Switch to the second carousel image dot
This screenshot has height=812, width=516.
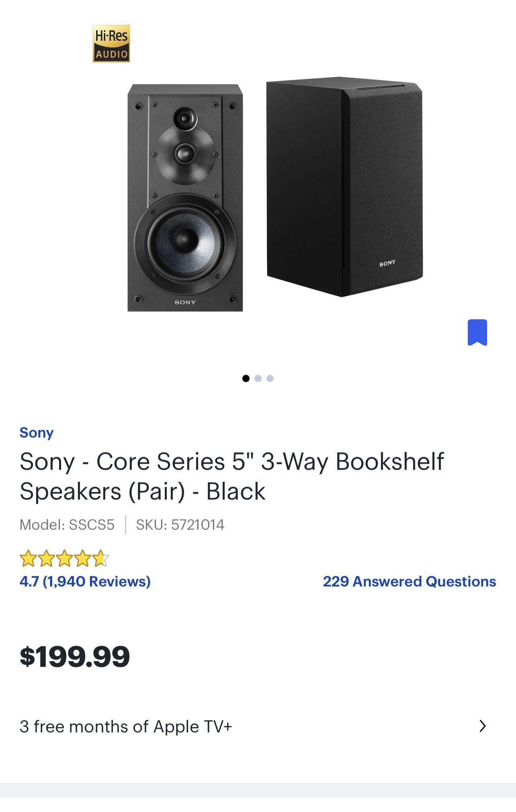(258, 378)
